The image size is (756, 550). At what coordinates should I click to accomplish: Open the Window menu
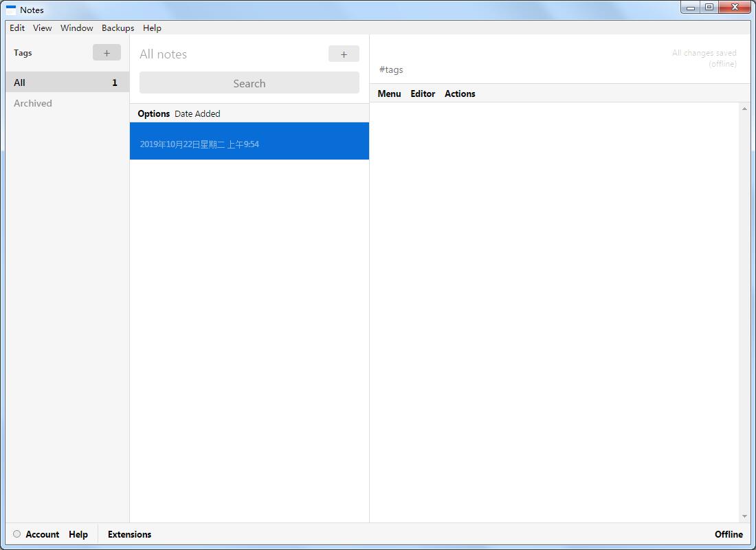pyautogui.click(x=76, y=28)
